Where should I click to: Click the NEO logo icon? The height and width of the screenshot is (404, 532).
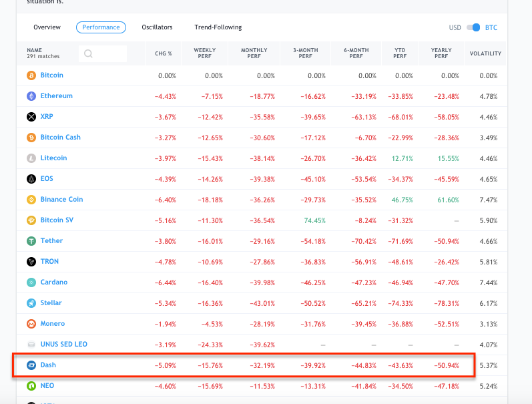[x=31, y=386]
